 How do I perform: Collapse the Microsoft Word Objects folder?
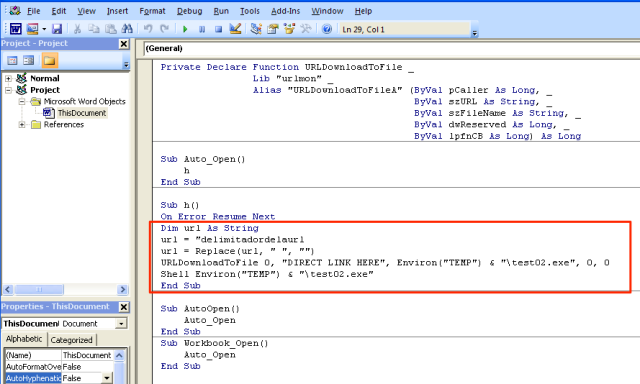click(22, 101)
